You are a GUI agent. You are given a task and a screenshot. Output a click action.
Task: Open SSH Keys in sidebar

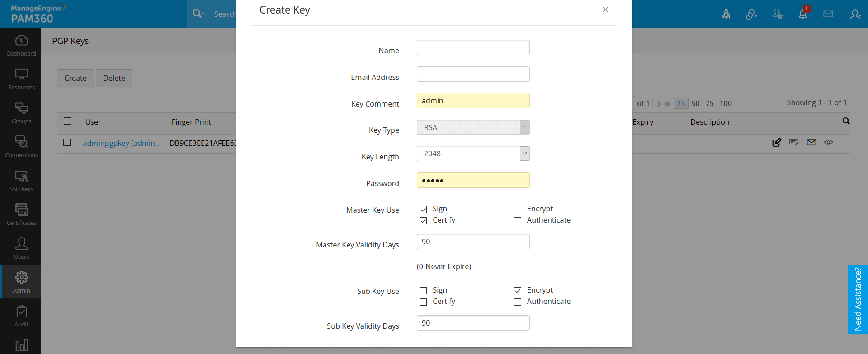click(21, 181)
